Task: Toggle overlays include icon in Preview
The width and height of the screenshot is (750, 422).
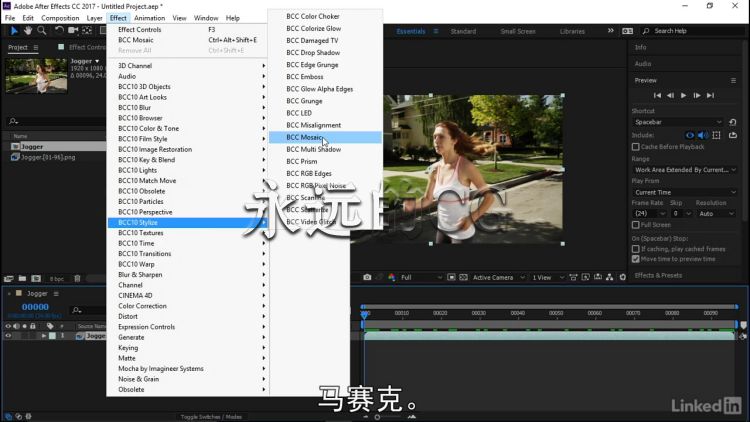Action: (717, 135)
